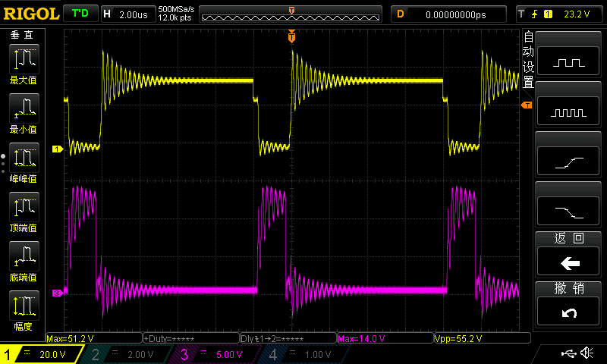Screen dimensions: 607x364
Task: Select the 幅度 (Amplitude) measurement icon
Action: [x=24, y=306]
